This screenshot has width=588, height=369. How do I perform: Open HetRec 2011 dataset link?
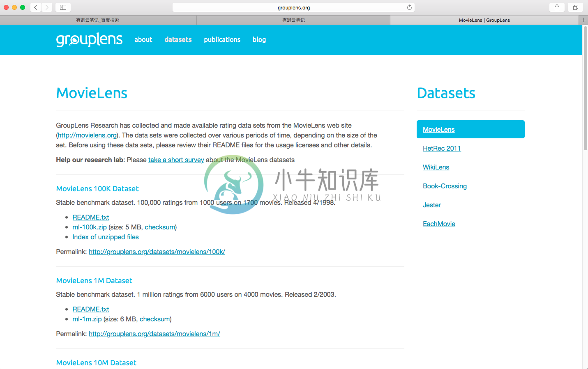[x=442, y=148]
